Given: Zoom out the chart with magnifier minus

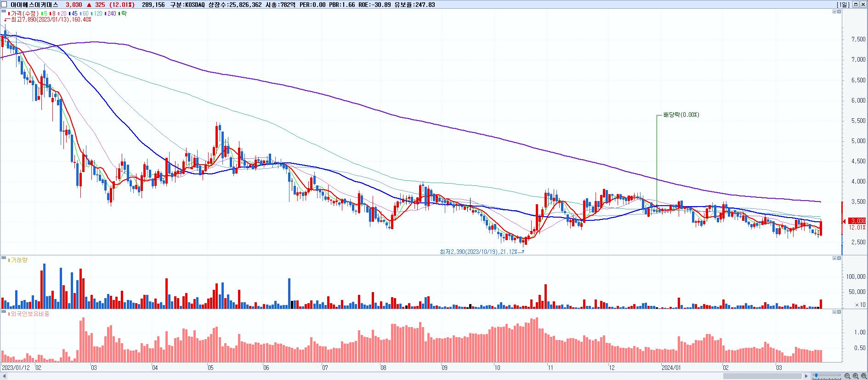Looking at the screenshot, I should pos(847,376).
